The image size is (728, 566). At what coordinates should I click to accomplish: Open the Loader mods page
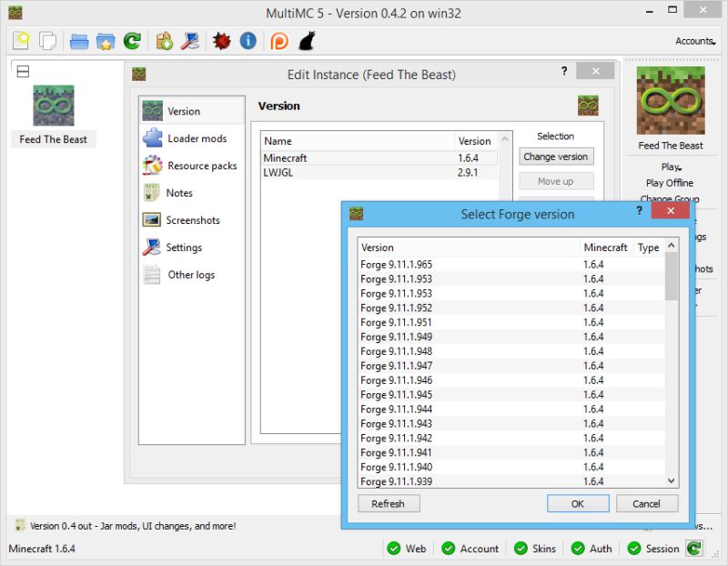(192, 138)
